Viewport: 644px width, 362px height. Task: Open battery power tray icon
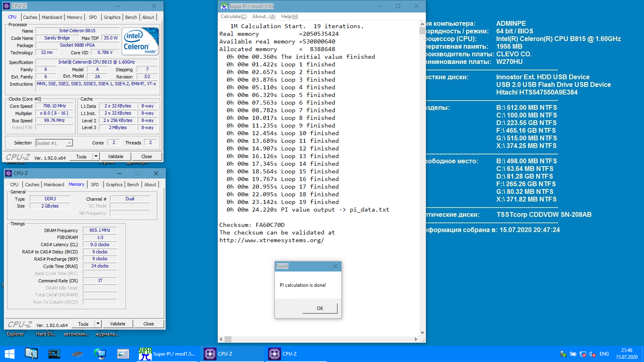[573, 354]
